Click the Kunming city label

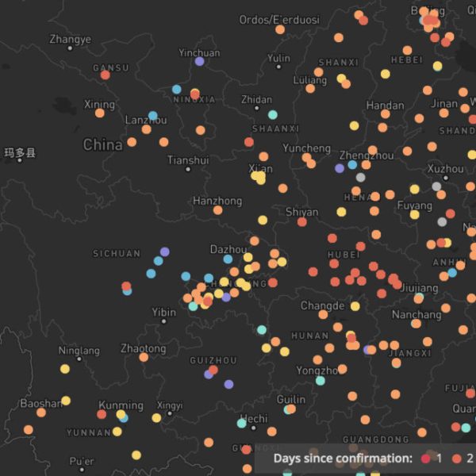121,405
